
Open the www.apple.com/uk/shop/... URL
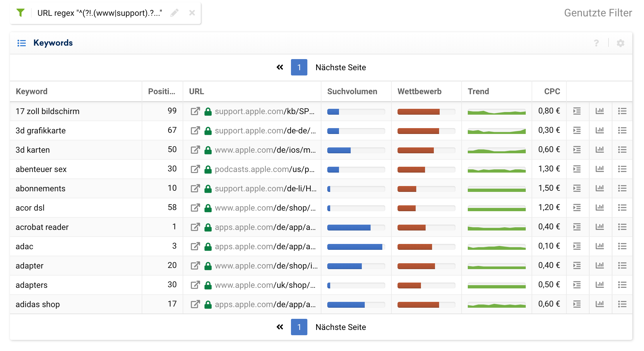pyautogui.click(x=265, y=285)
